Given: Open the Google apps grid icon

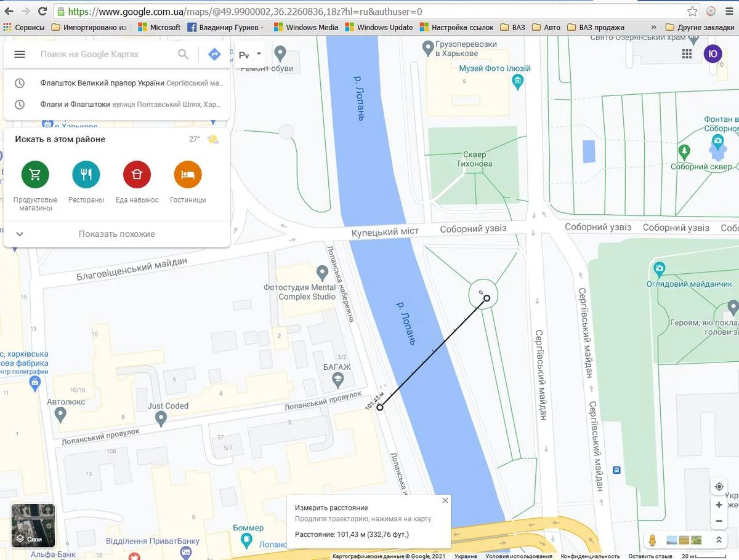Looking at the screenshot, I should pos(687,54).
